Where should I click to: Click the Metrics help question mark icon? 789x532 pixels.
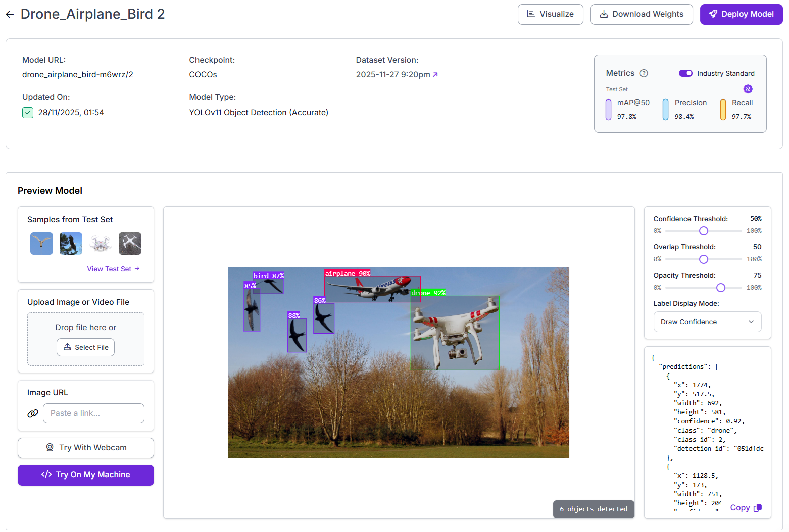pos(644,73)
